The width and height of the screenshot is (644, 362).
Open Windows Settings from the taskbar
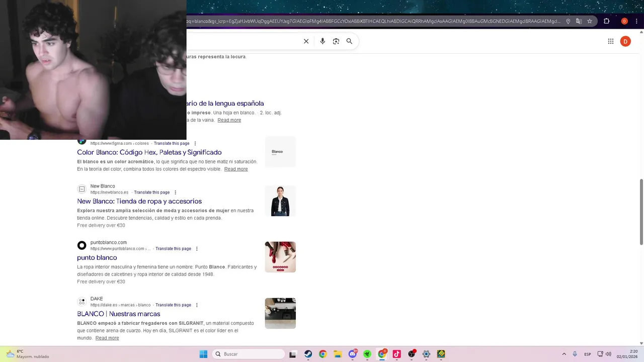tap(426, 354)
